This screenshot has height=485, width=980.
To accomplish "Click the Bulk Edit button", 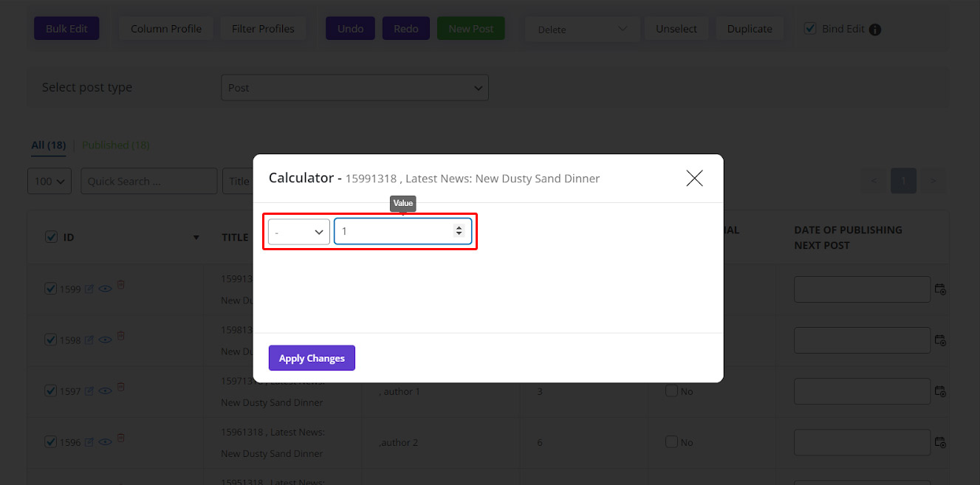I will coord(66,29).
